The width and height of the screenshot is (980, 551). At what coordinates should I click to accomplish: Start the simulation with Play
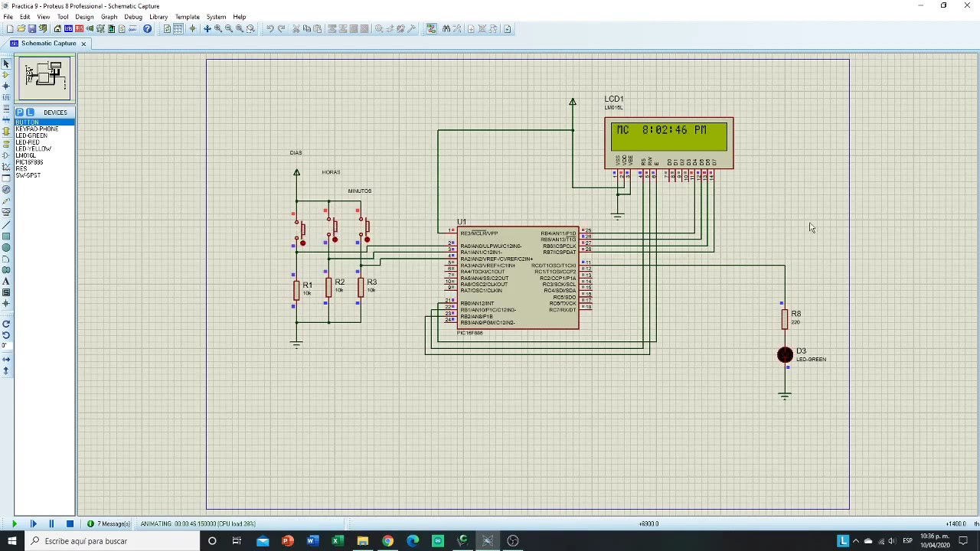click(x=15, y=524)
